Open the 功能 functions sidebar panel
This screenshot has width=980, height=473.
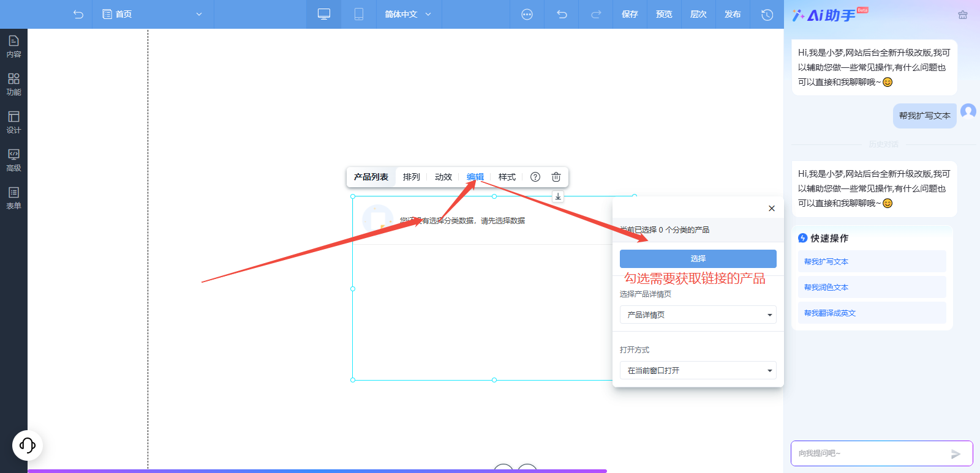[13, 84]
